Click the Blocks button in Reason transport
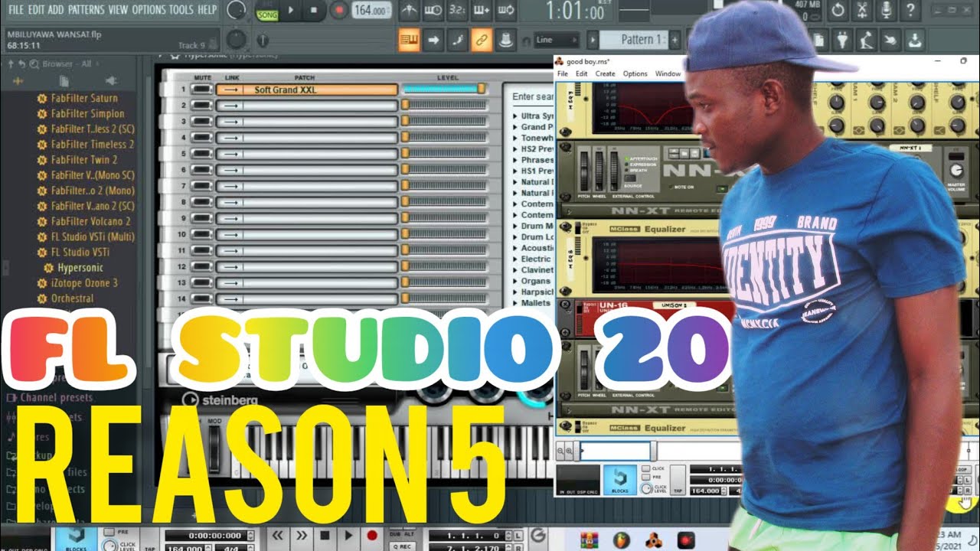The height and width of the screenshot is (551, 980). (620, 480)
